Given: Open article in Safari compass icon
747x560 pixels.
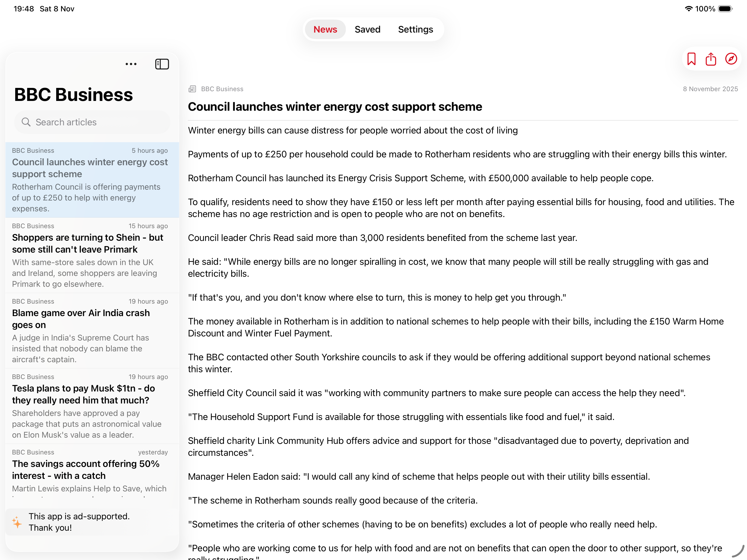Looking at the screenshot, I should coord(731,59).
